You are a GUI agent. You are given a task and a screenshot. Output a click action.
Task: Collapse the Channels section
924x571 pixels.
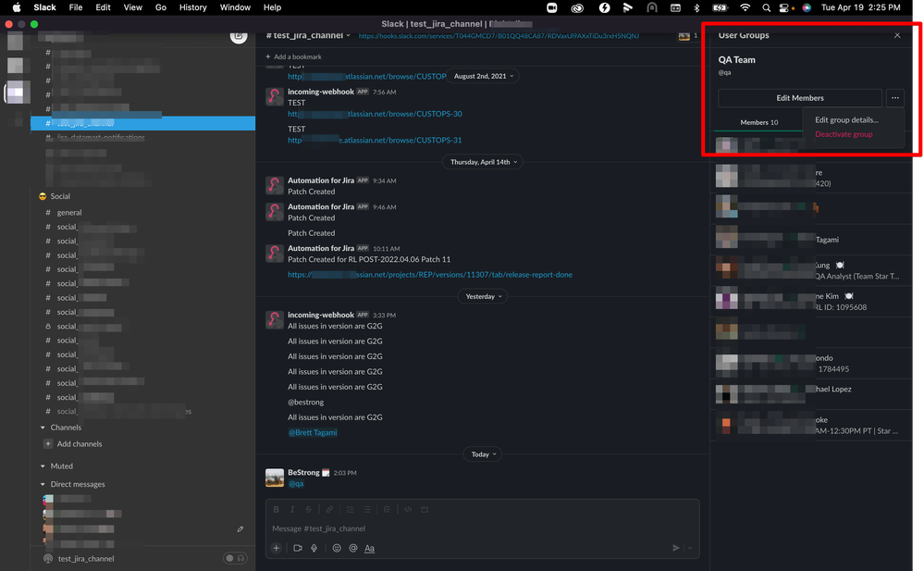[43, 428]
